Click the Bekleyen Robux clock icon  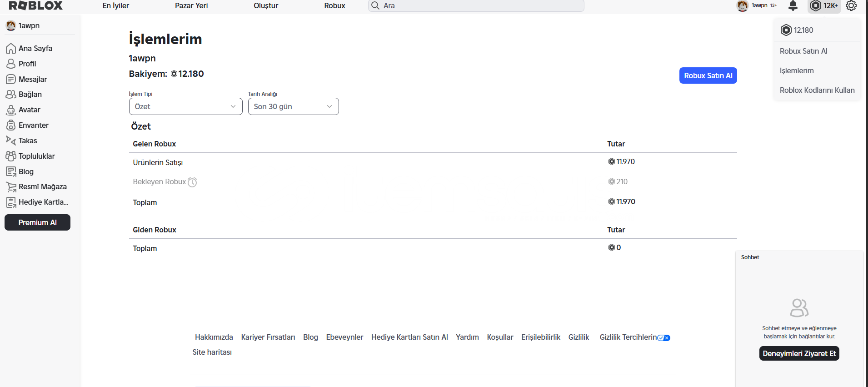click(x=193, y=182)
